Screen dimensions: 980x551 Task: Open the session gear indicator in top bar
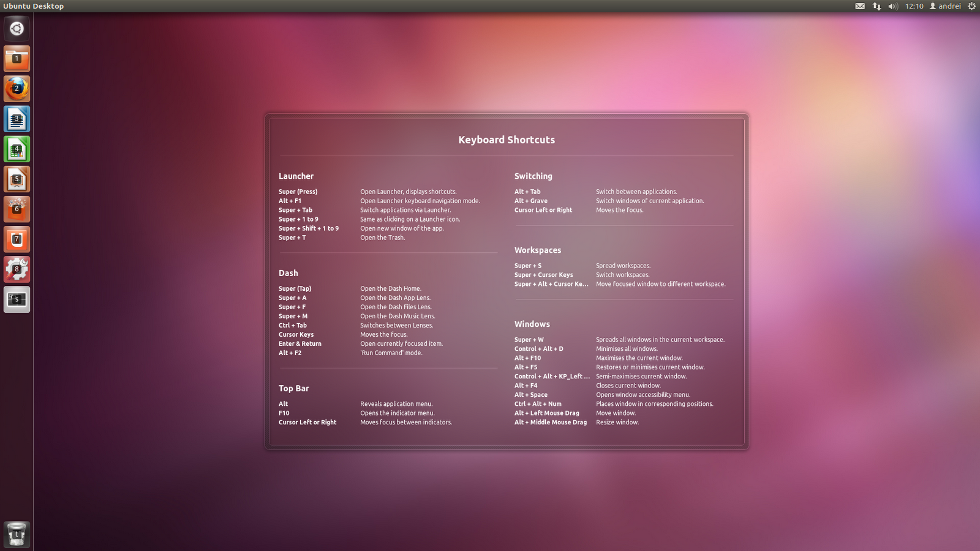click(971, 6)
